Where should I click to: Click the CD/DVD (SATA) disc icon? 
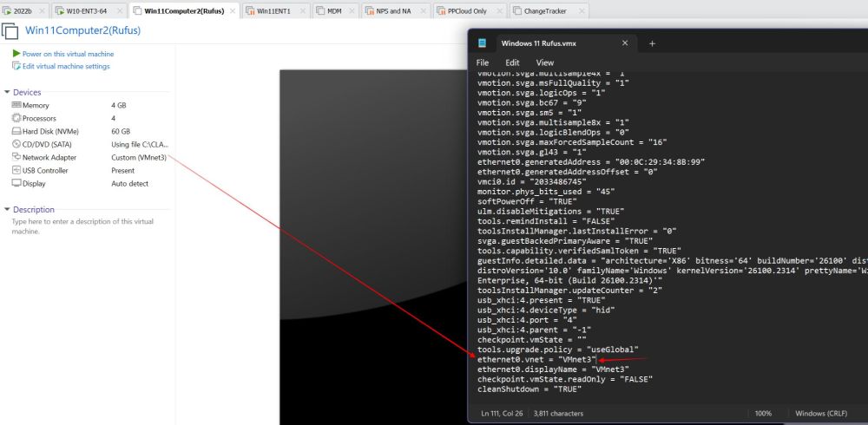click(x=16, y=144)
